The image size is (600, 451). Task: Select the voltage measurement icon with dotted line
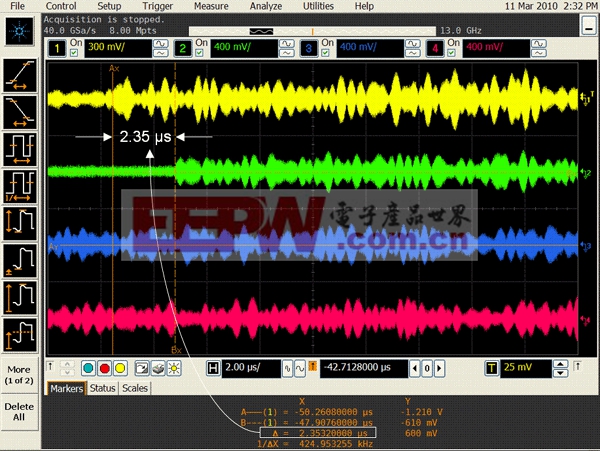[20, 335]
